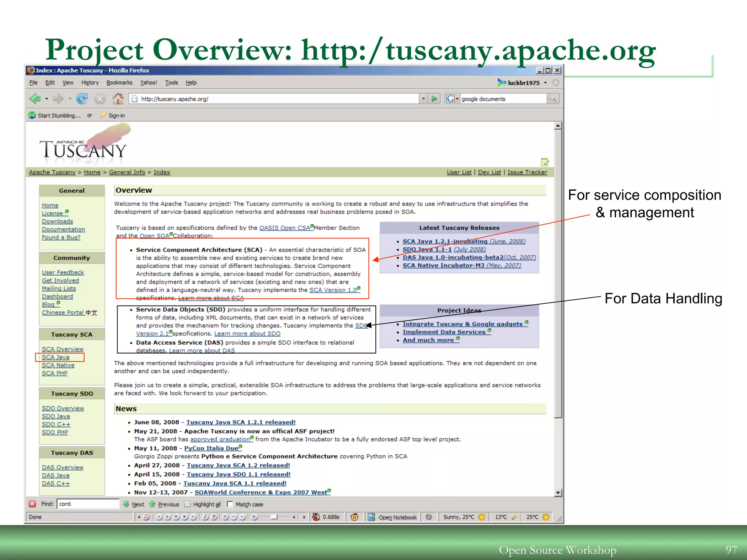747x560 pixels.
Task: Adjust the status bar volume slider
Action: (274, 517)
